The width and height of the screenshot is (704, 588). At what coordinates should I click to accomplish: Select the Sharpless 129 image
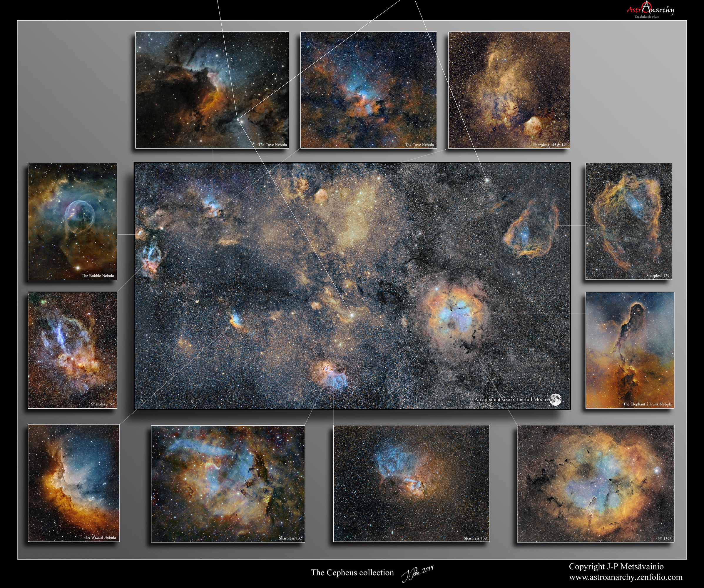[628, 221]
